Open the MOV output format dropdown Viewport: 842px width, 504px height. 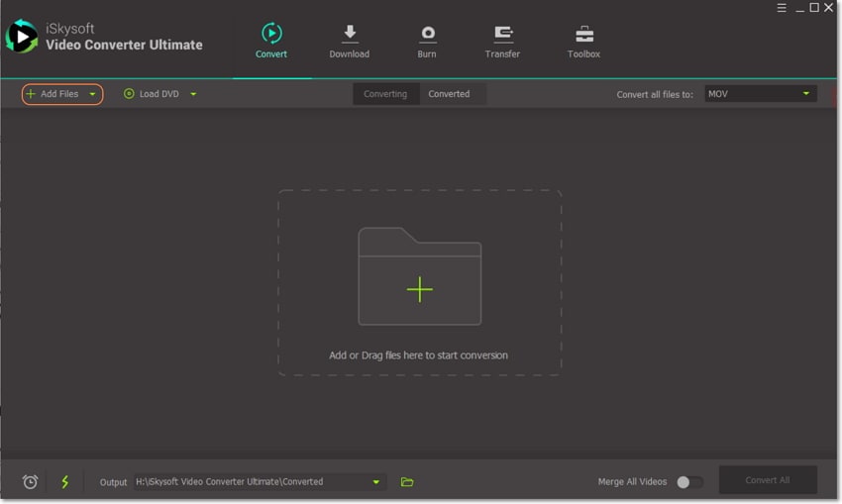pos(761,94)
